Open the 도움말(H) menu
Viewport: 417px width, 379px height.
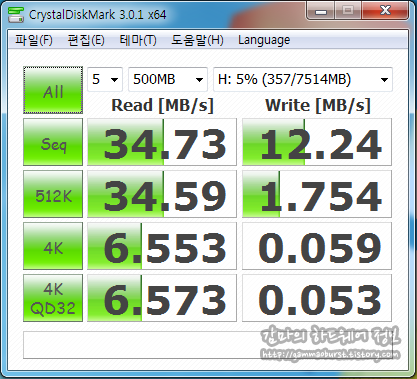[197, 40]
